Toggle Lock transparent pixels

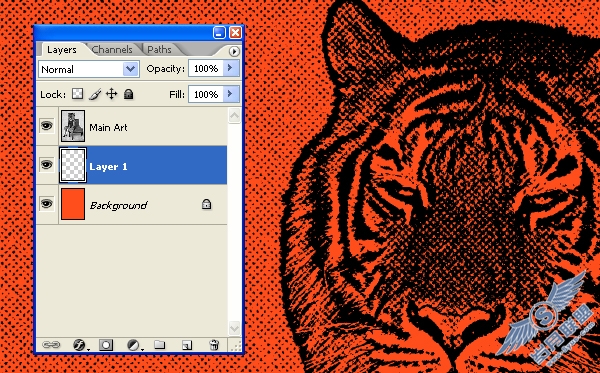78,94
